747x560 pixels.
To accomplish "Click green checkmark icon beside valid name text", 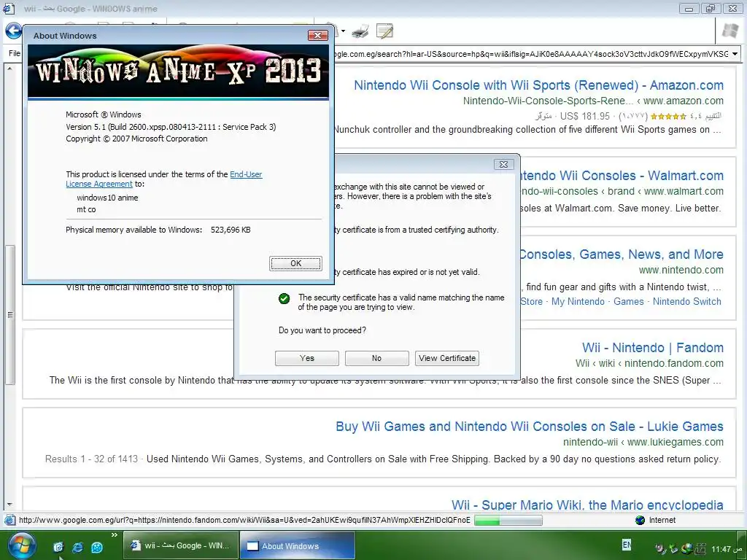I will 284,298.
